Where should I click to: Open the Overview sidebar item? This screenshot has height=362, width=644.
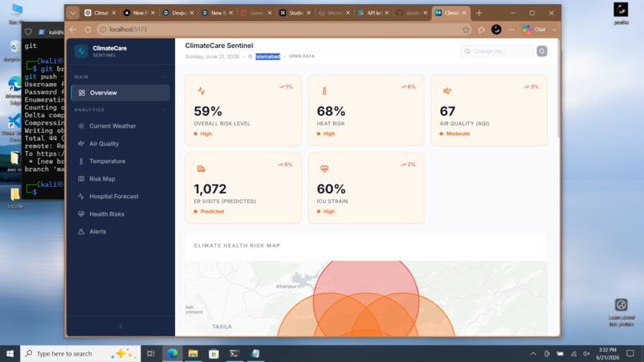coord(121,93)
